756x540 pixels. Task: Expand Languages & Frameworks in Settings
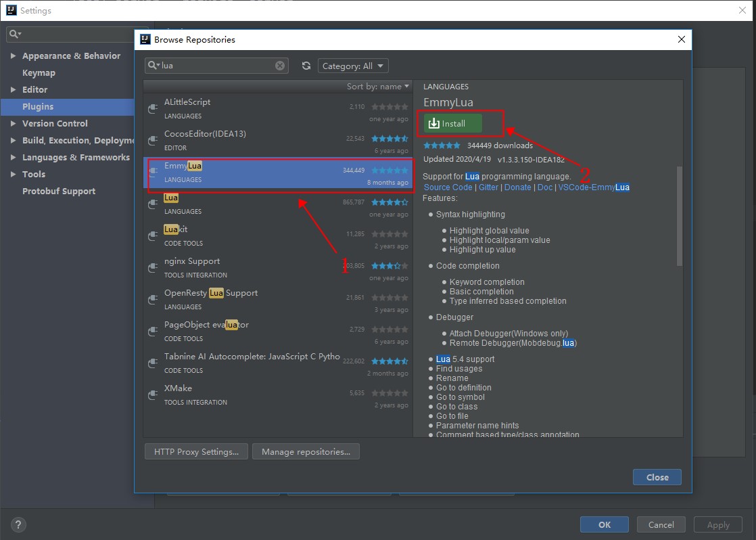tap(13, 157)
